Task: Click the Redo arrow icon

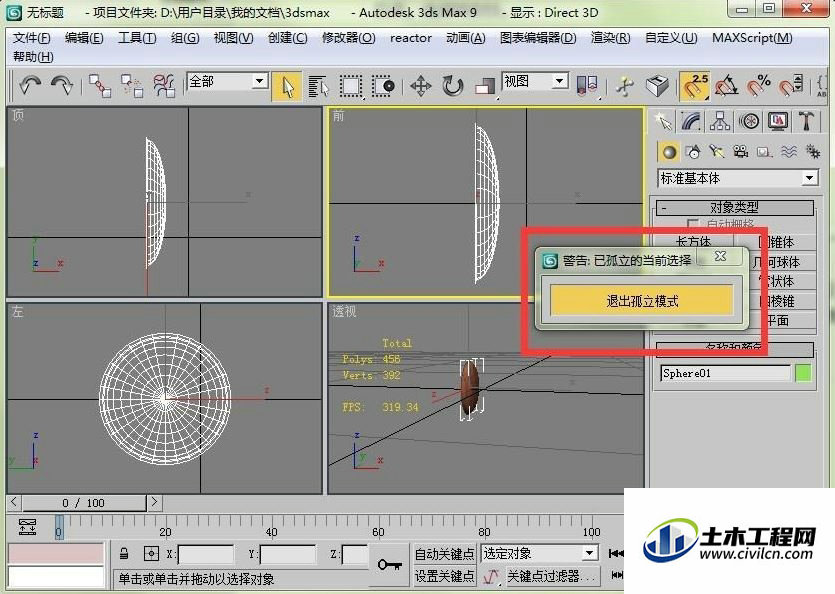Action: [x=62, y=85]
